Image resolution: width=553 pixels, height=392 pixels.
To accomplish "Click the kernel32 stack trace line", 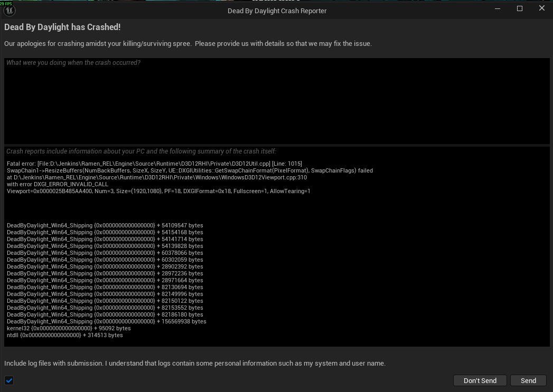I will tap(69, 328).
